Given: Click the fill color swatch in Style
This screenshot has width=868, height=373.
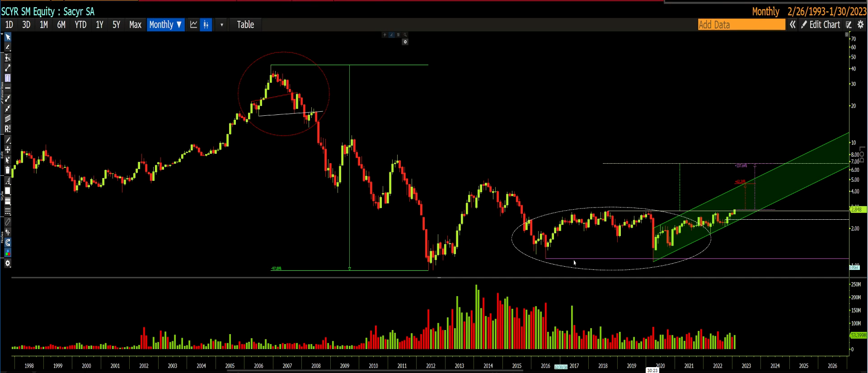Looking at the screenshot, I should click(8, 191).
